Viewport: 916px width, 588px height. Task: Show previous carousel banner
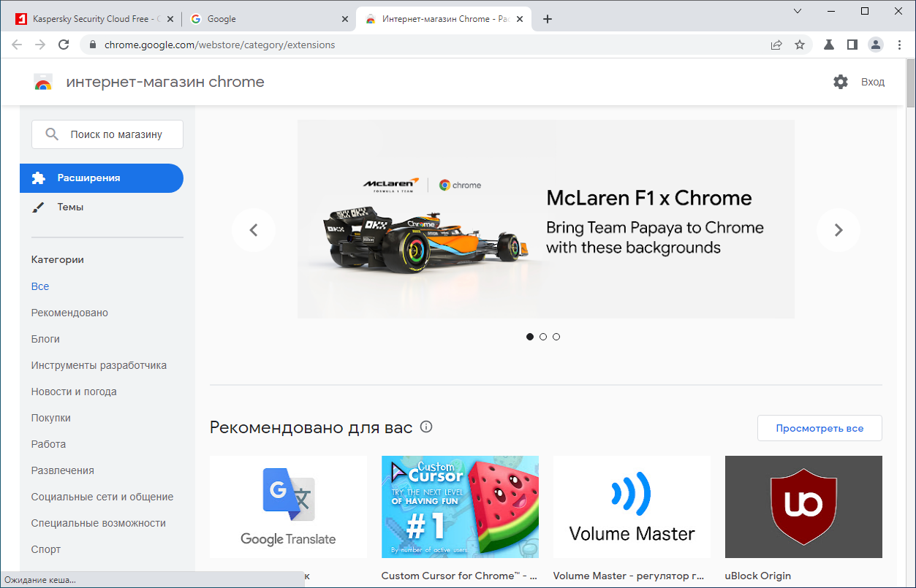[x=254, y=230]
